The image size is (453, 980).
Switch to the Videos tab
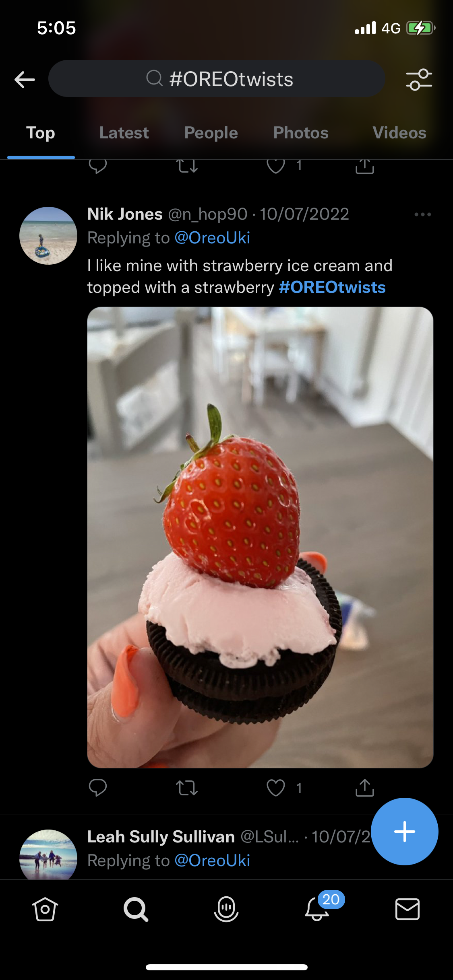(x=399, y=133)
